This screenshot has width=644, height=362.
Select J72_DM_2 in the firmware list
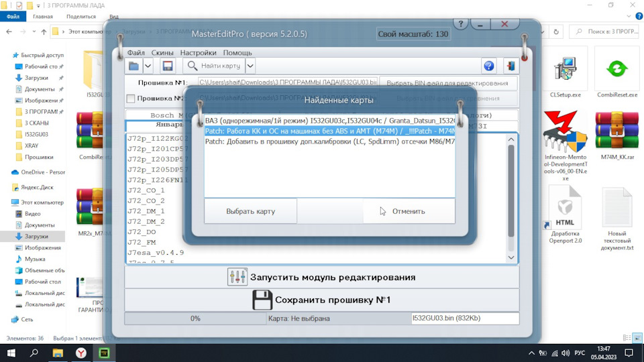coord(146,221)
